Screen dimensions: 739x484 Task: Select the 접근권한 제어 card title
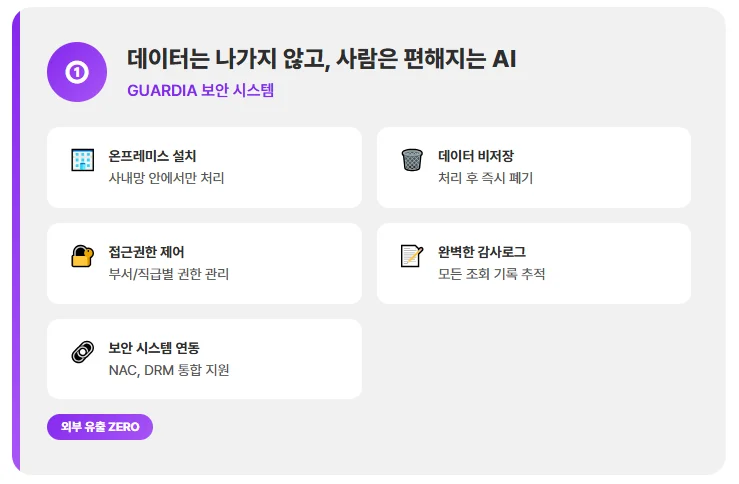[x=146, y=252]
